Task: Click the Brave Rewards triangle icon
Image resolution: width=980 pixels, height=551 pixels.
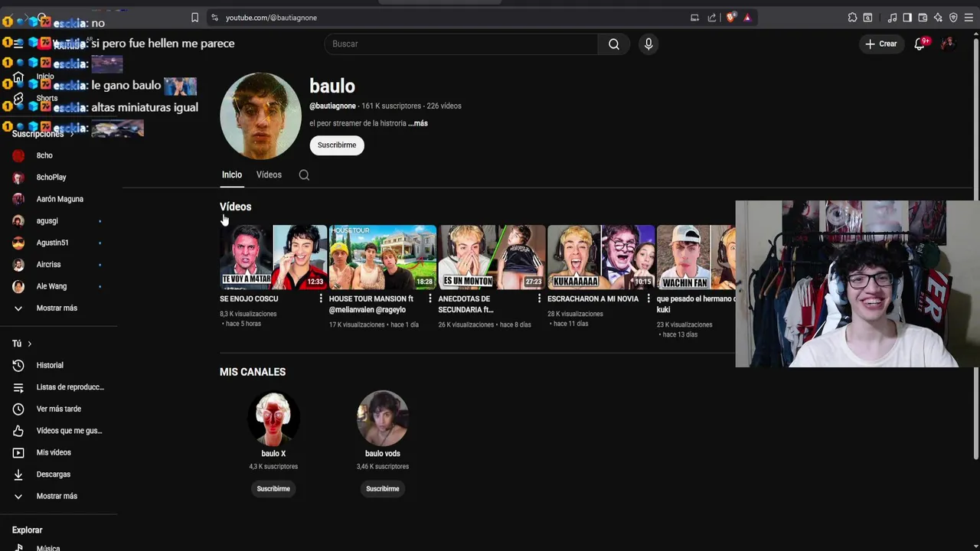Action: [x=747, y=18]
